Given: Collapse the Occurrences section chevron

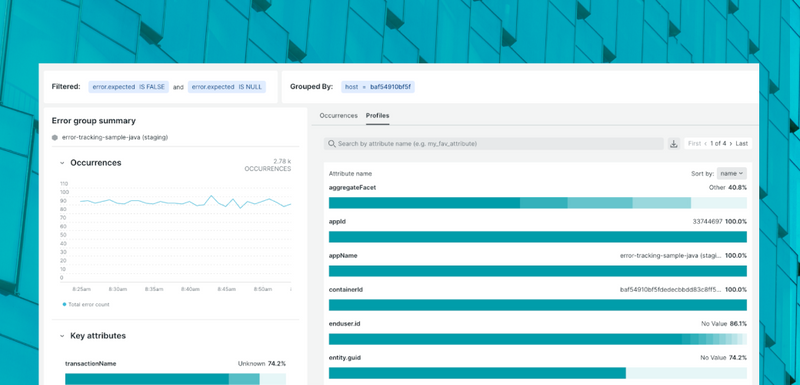Looking at the screenshot, I should pos(62,163).
